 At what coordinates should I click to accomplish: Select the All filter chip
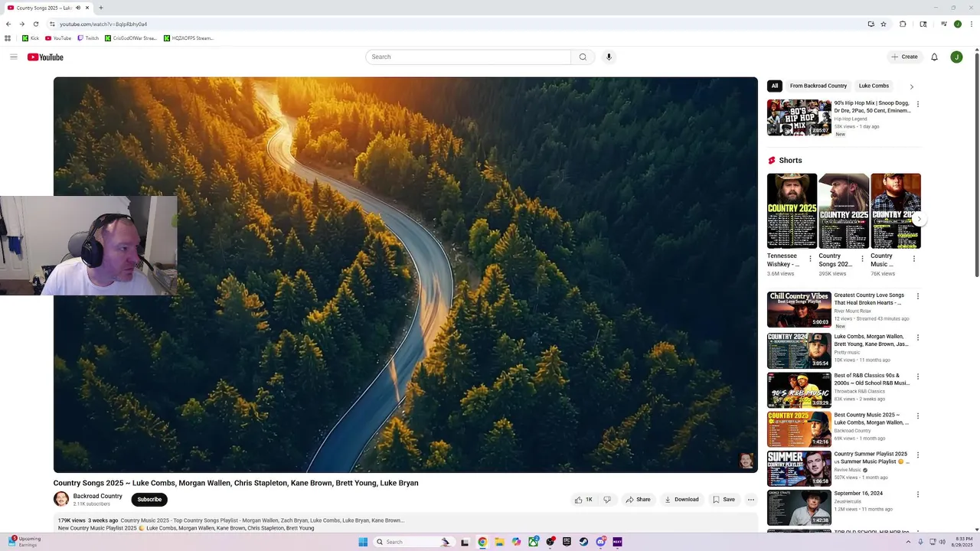click(x=775, y=86)
